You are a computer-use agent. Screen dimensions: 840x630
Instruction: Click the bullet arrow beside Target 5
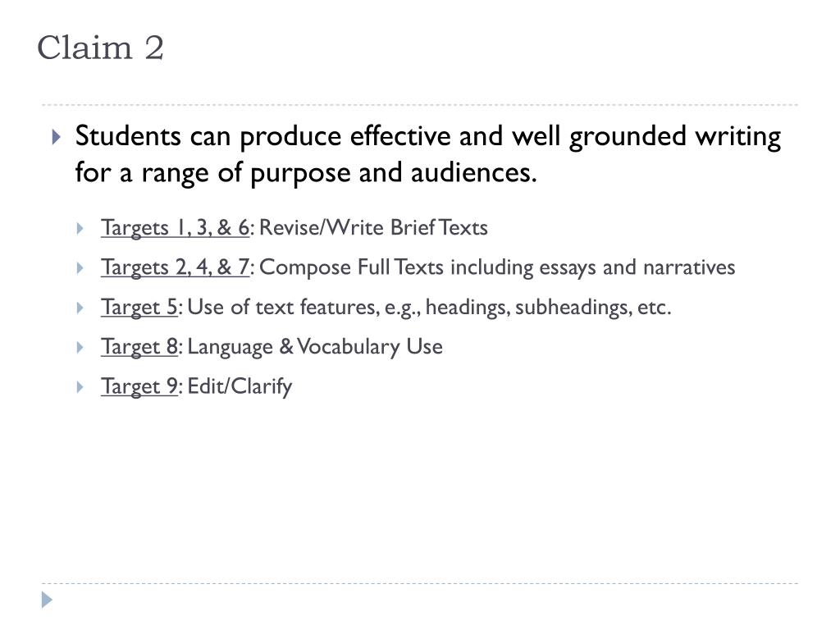80,308
